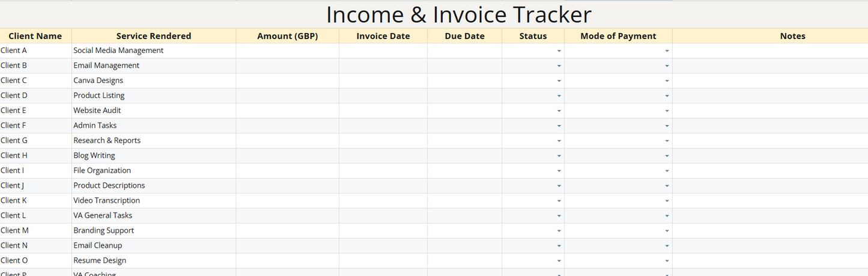Select the Notes cell for Client D
Image resolution: width=868 pixels, height=276 pixels.
770,96
